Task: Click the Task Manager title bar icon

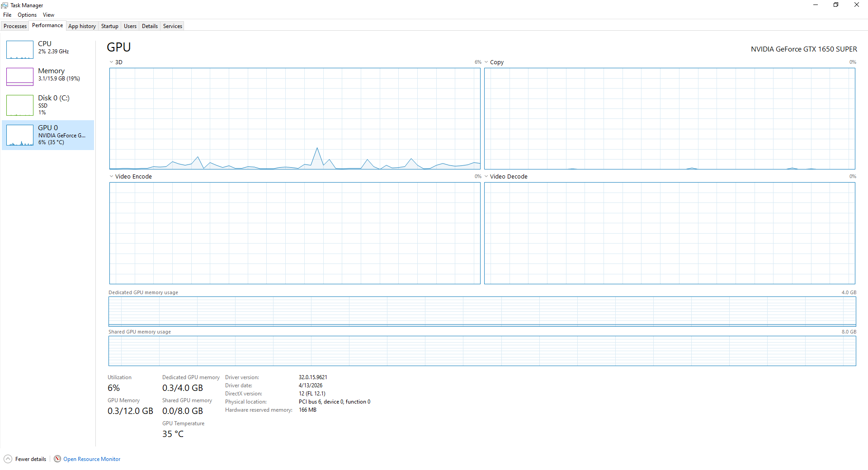Action: point(5,5)
